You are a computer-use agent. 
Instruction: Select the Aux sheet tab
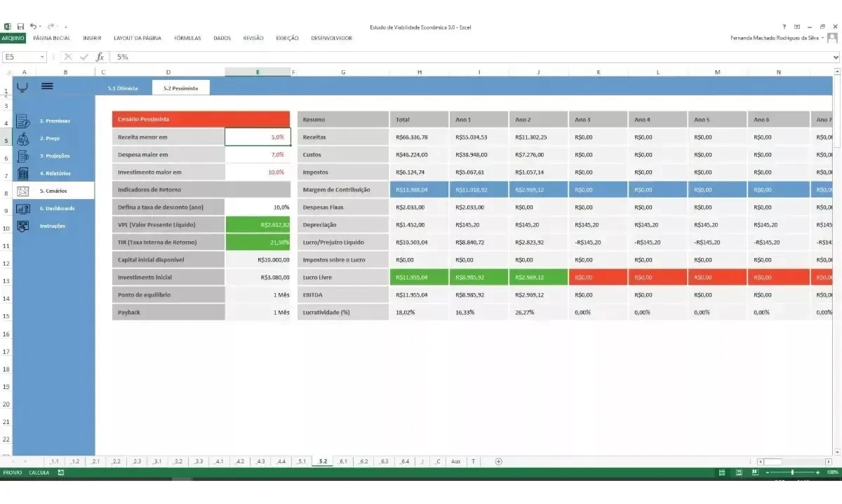tap(456, 461)
